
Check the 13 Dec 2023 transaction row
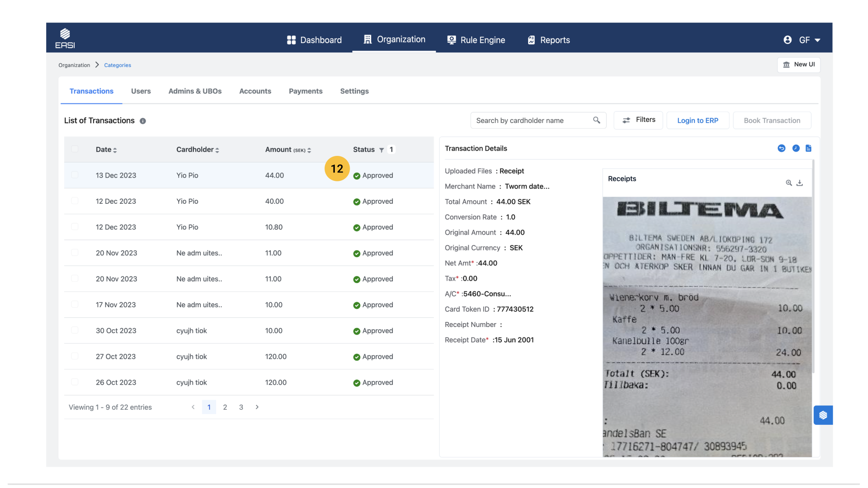coord(75,175)
